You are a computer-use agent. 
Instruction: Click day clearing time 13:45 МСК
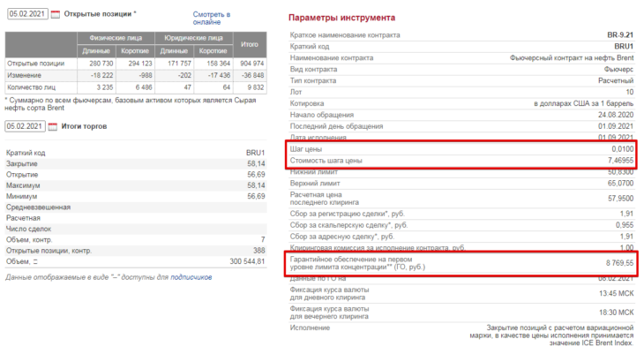point(616,294)
